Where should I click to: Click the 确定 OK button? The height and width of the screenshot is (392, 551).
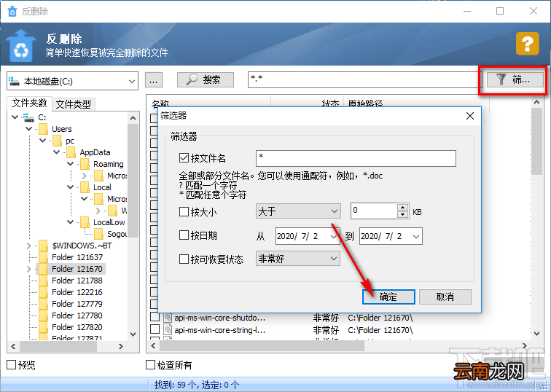(x=388, y=297)
